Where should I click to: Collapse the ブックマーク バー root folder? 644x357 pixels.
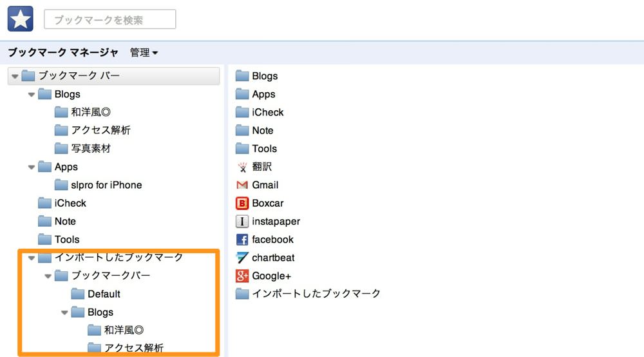(15, 76)
